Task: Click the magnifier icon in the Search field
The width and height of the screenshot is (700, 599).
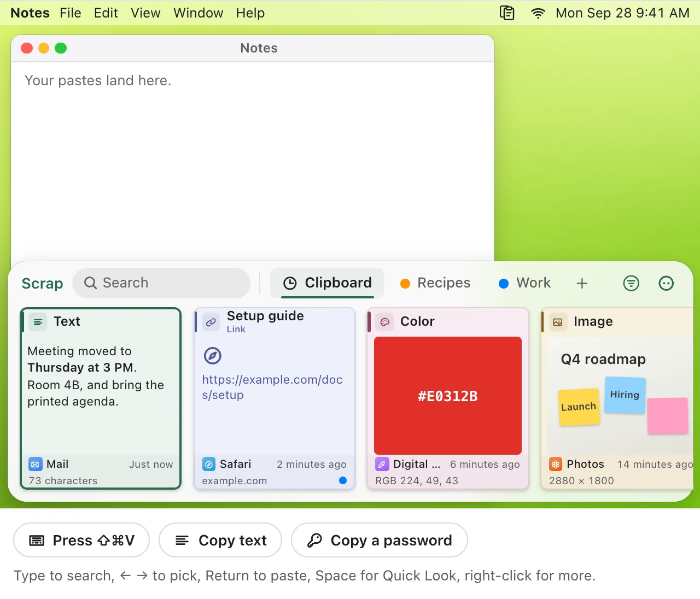Action: tap(90, 283)
